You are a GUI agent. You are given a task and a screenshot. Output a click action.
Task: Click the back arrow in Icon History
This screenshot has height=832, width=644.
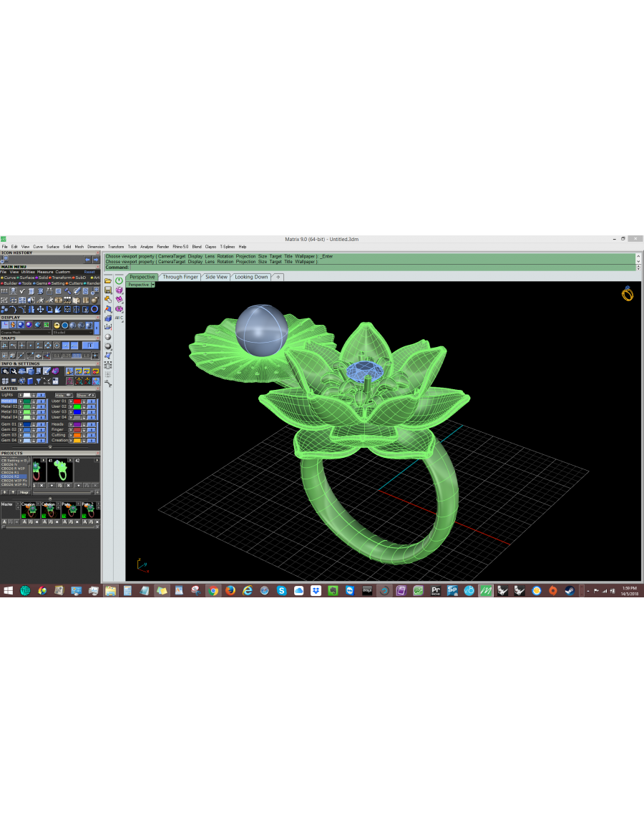click(x=87, y=260)
